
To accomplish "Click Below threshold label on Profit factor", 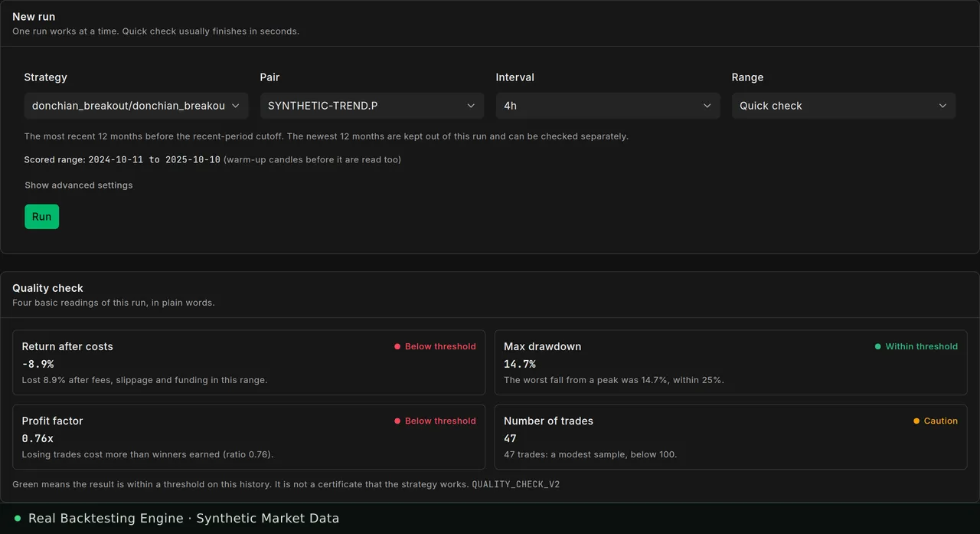I will click(x=440, y=421).
